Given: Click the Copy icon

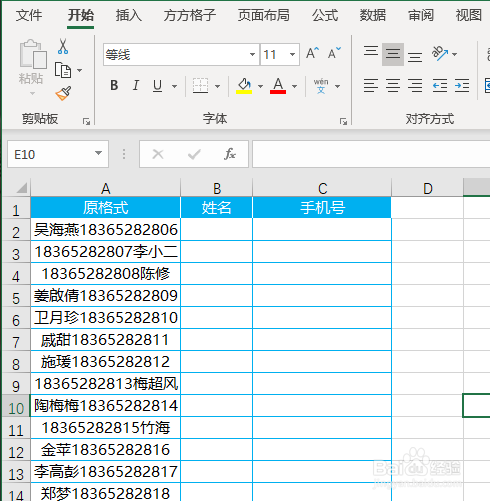Looking at the screenshot, I should (63, 70).
